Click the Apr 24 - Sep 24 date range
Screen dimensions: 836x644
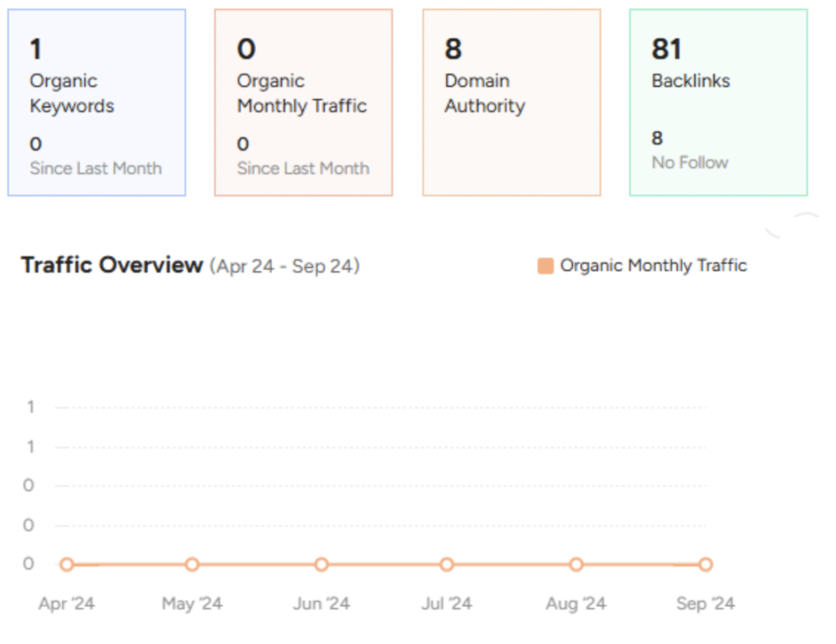pyautogui.click(x=284, y=266)
